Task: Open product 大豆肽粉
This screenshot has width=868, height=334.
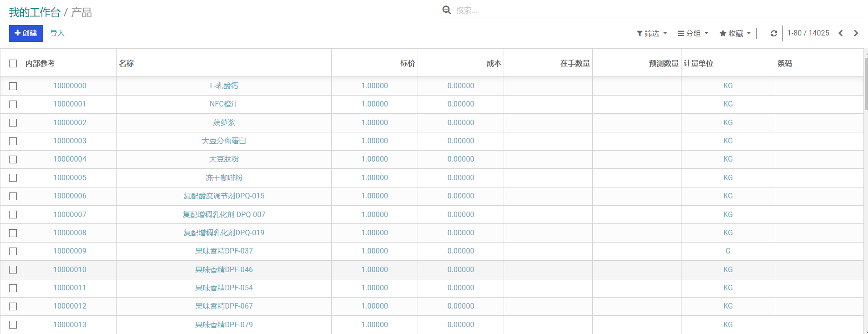Action: tap(224, 159)
